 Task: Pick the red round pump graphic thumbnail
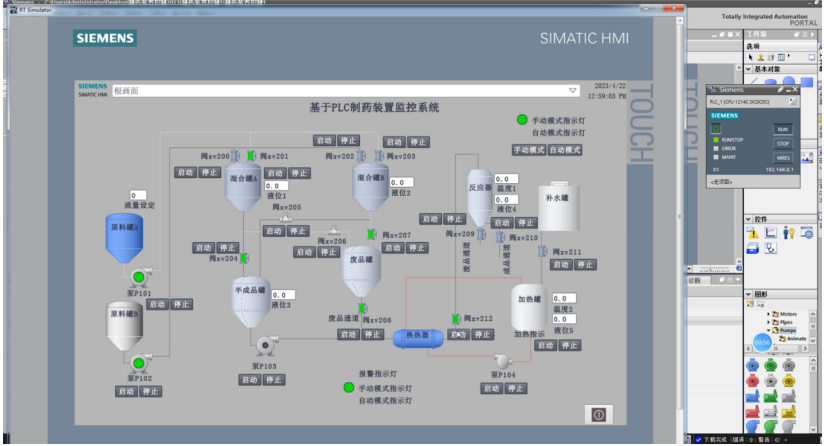coord(753,380)
